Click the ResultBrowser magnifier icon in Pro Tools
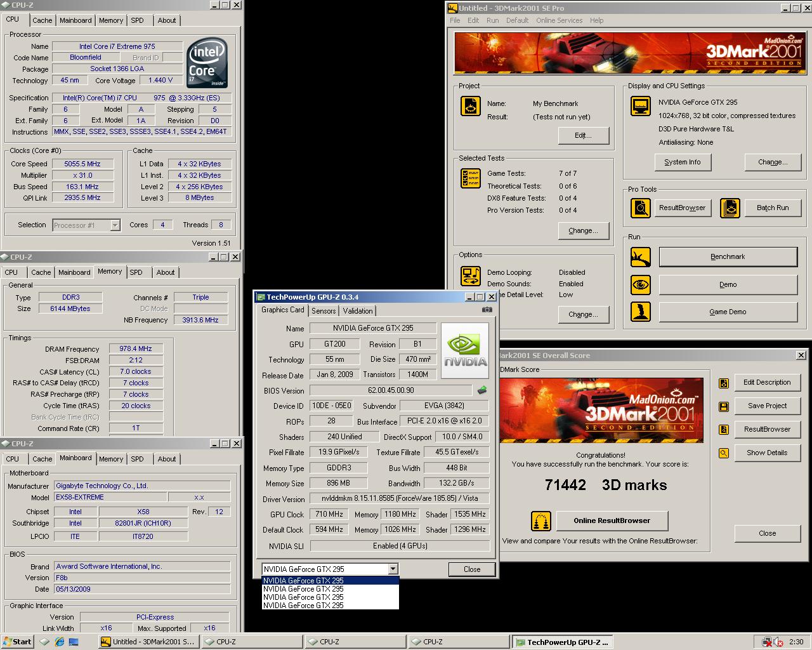The image size is (812, 650). [x=640, y=208]
